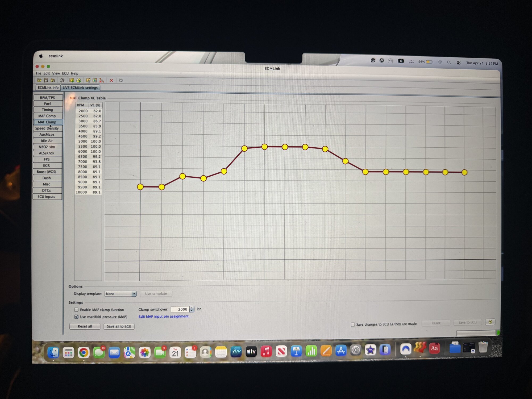The width and height of the screenshot is (532, 399).
Task: Click the Save to ECU button
Action: [468, 322]
